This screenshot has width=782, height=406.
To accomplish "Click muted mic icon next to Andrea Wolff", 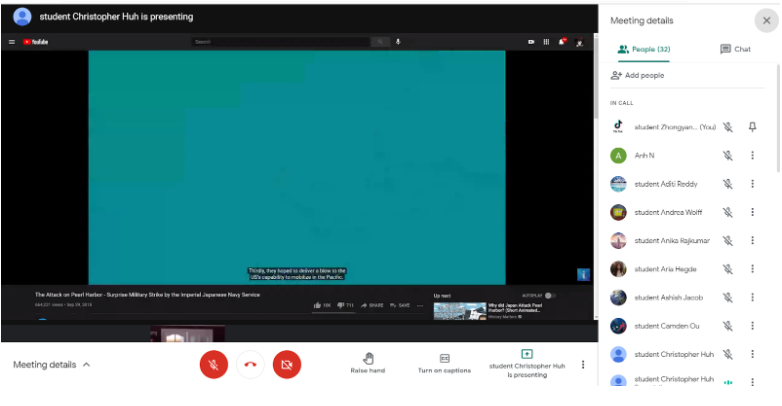I will 728,212.
